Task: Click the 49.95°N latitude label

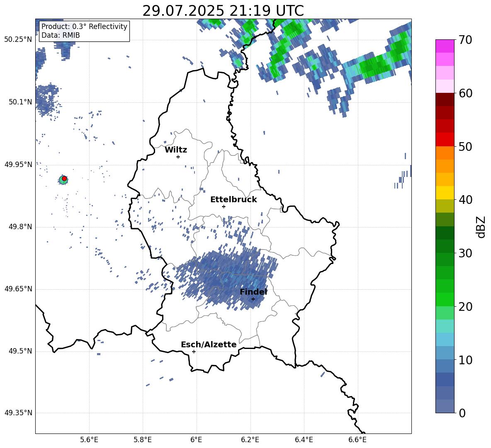Action: (18, 165)
